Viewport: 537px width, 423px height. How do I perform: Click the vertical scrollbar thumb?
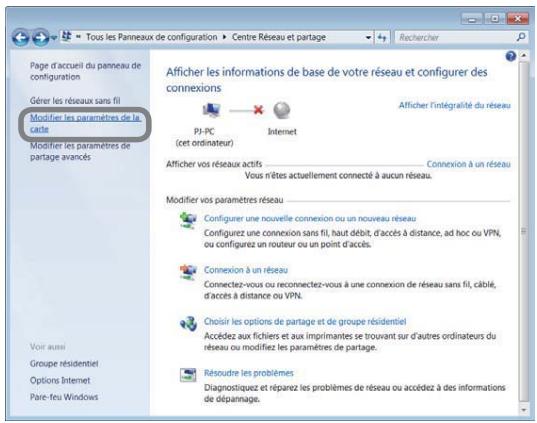(x=524, y=232)
